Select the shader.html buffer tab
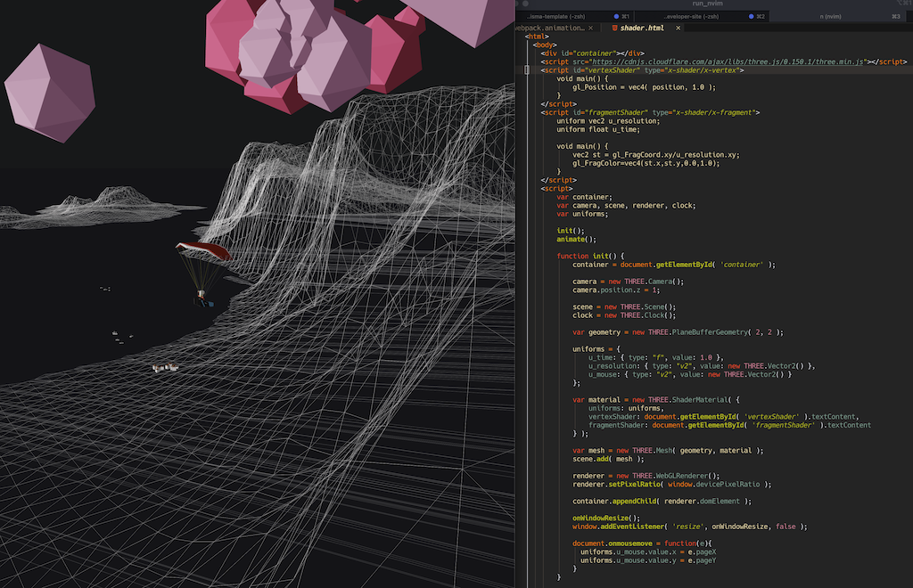 (642, 29)
